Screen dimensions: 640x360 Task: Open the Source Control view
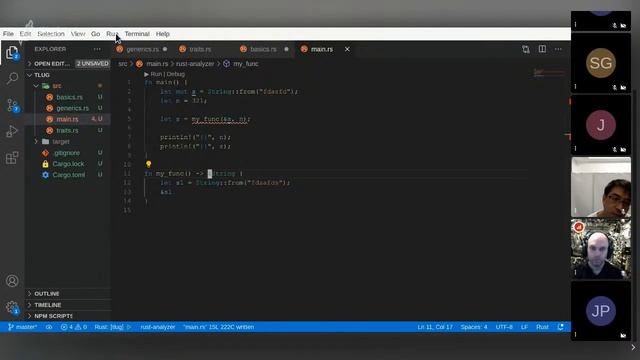[x=13, y=105]
